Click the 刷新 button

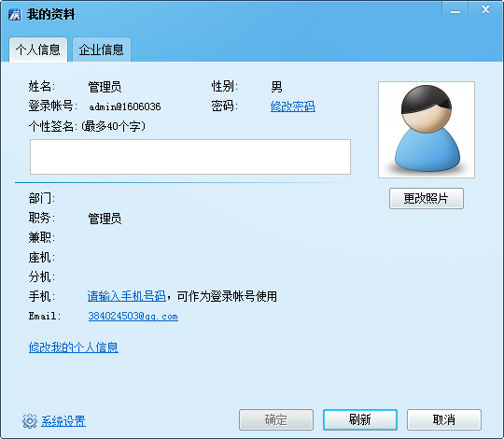tap(360, 419)
